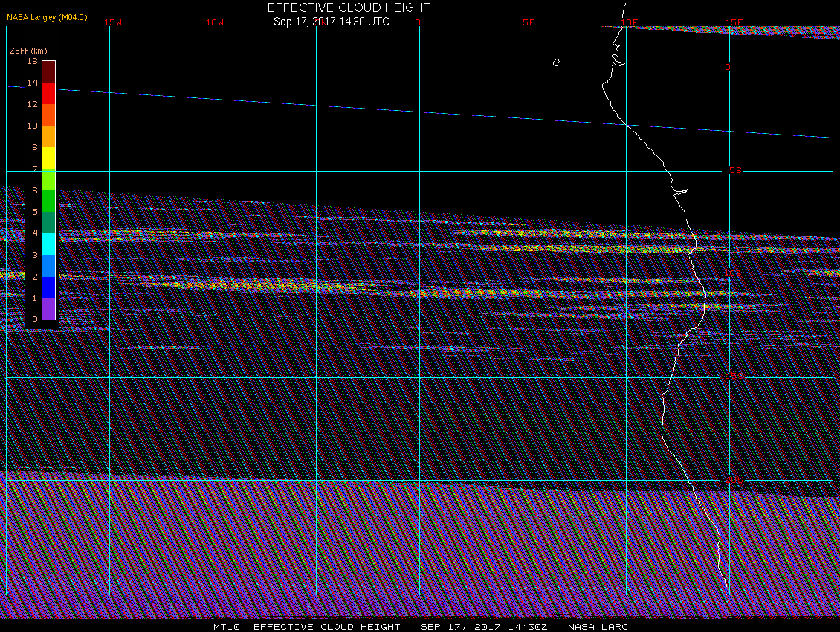The height and width of the screenshot is (632, 840).
Task: Click the '6' value on the legend scale
Action: point(35,190)
